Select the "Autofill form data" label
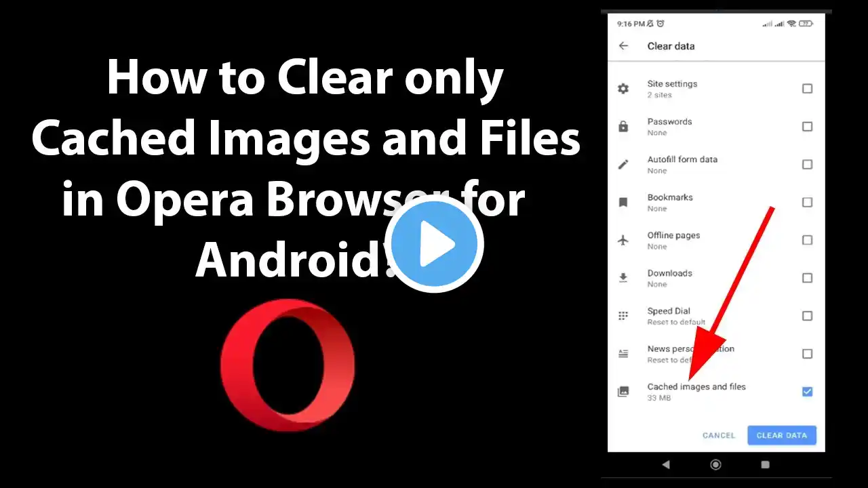868x488 pixels. [682, 160]
